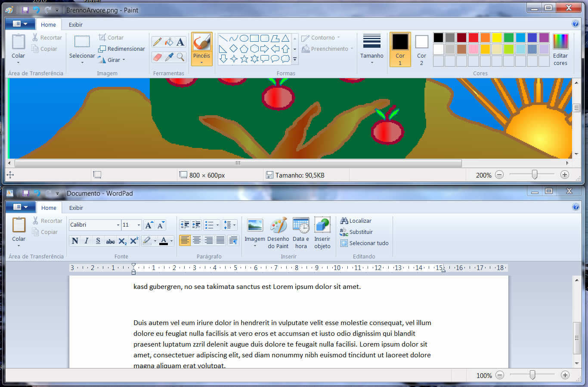This screenshot has height=387, width=588.
Task: Click WordPad Save icon in title bar
Action: click(x=26, y=193)
